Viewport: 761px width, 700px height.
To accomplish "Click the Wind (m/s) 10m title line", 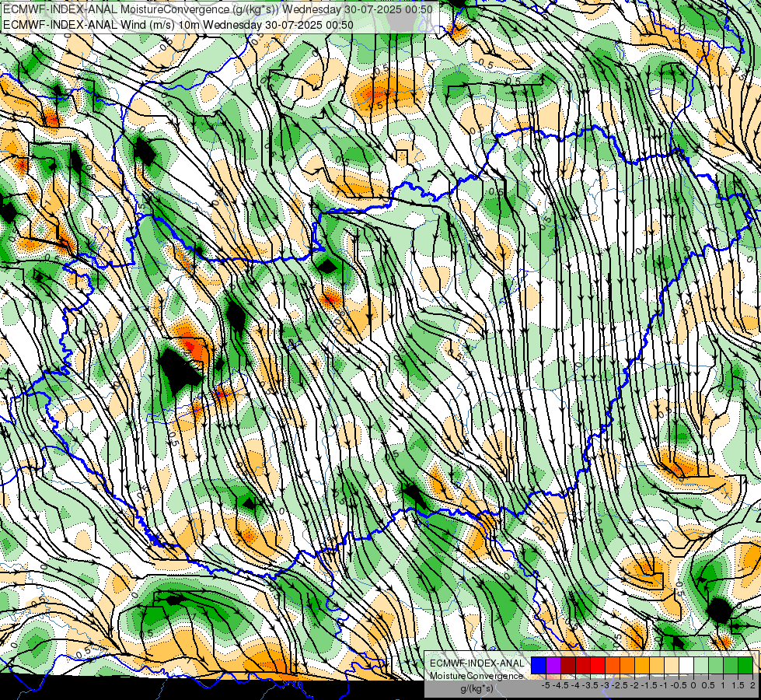I will coord(178,24).
